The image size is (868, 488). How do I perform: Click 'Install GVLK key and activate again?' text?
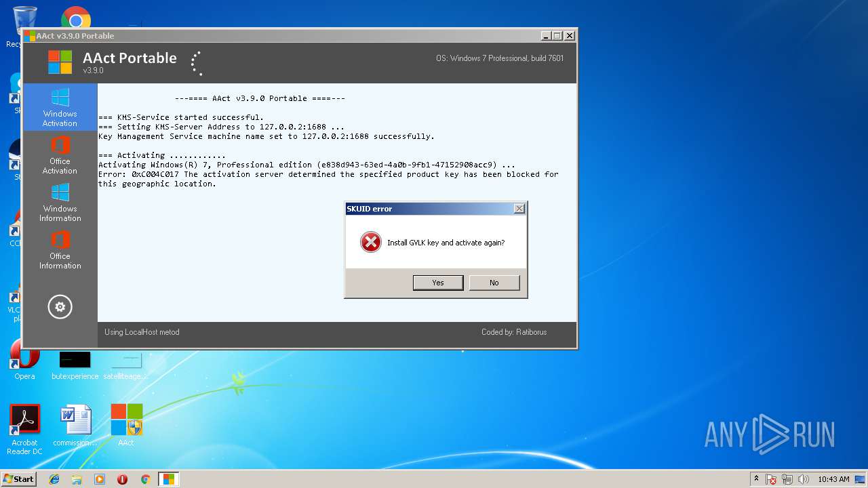446,243
